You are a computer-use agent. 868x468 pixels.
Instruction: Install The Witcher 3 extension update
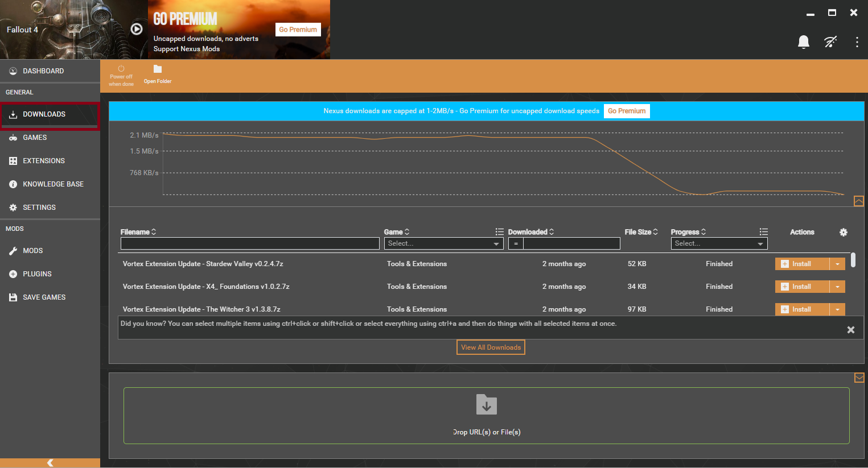tap(802, 309)
